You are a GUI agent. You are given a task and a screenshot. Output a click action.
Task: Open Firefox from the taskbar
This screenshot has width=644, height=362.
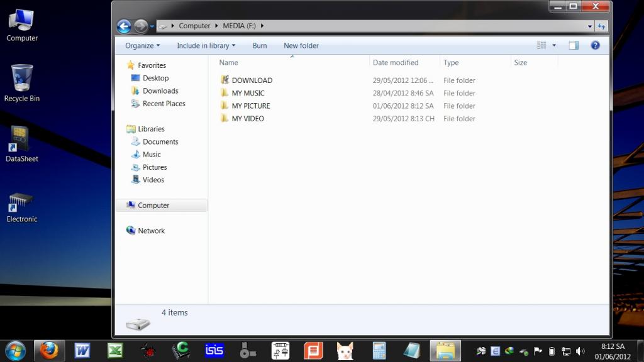coord(49,351)
